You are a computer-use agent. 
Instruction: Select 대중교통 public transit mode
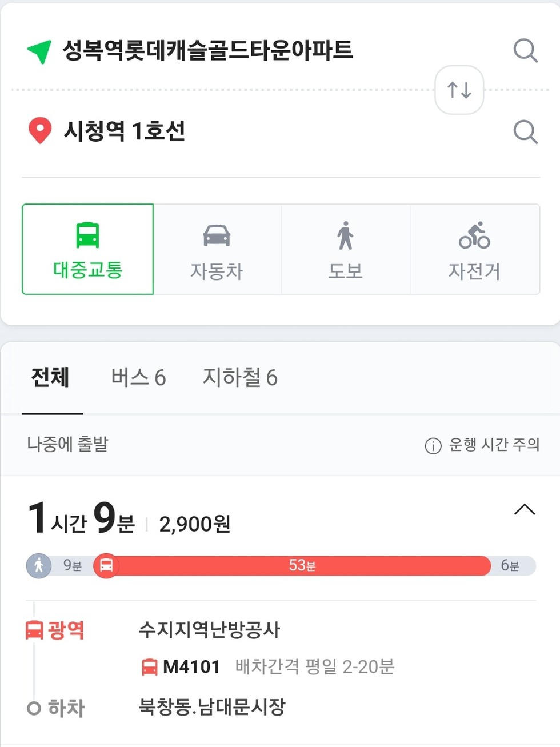click(x=88, y=249)
